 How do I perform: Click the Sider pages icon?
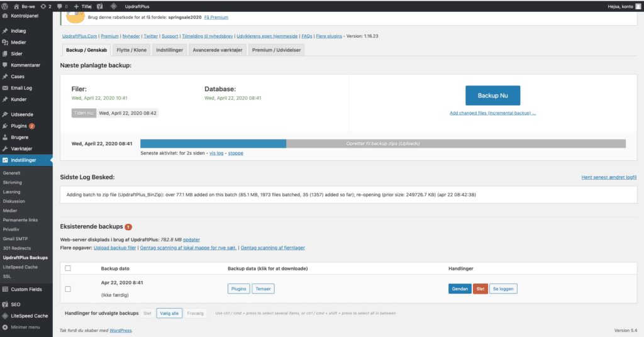pyautogui.click(x=5, y=54)
